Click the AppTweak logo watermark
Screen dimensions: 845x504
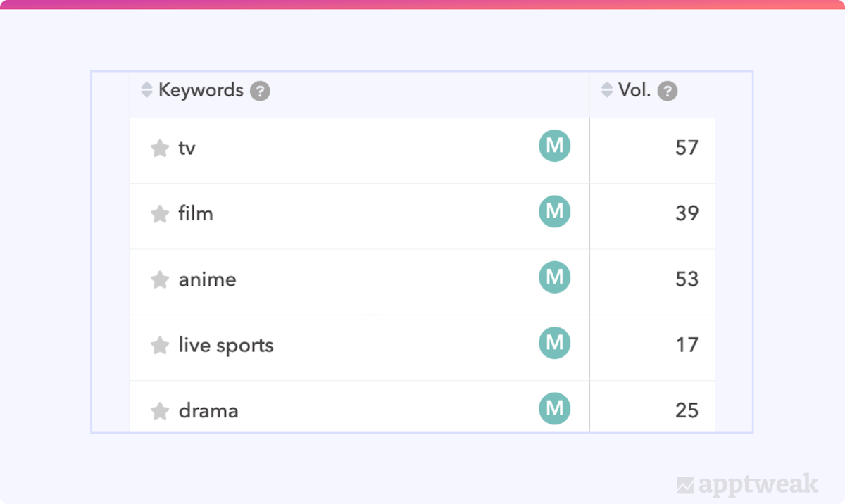coord(747,485)
